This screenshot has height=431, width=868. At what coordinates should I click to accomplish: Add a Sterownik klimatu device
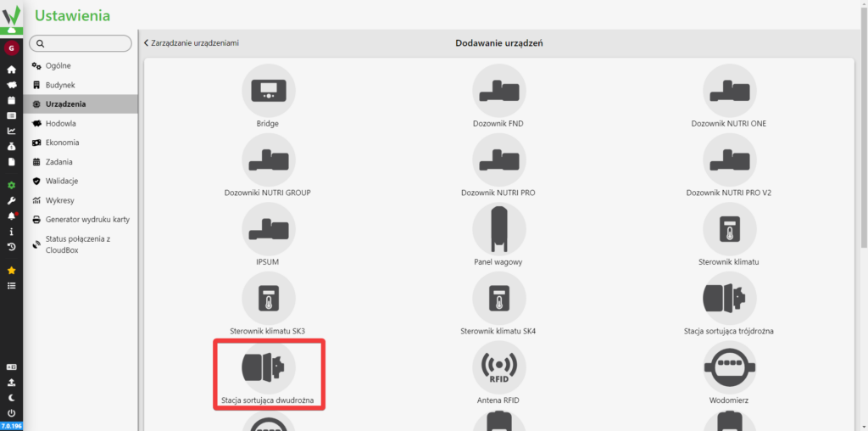(729, 235)
